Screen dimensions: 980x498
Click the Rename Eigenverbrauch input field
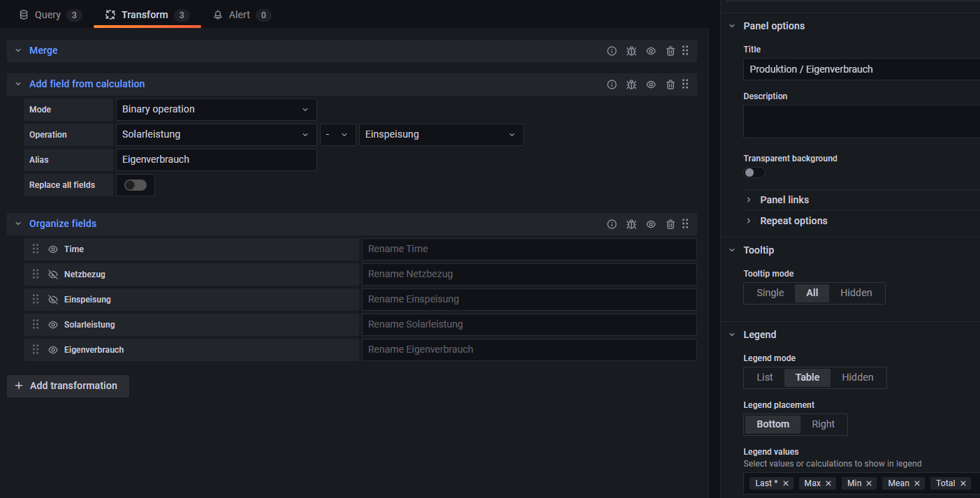pyautogui.click(x=529, y=350)
